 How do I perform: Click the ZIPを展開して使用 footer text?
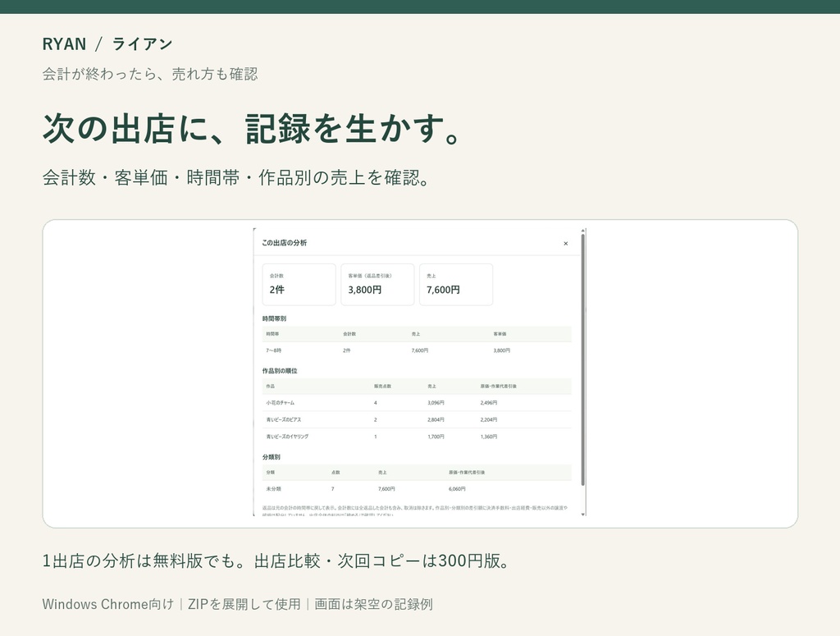tap(244, 604)
